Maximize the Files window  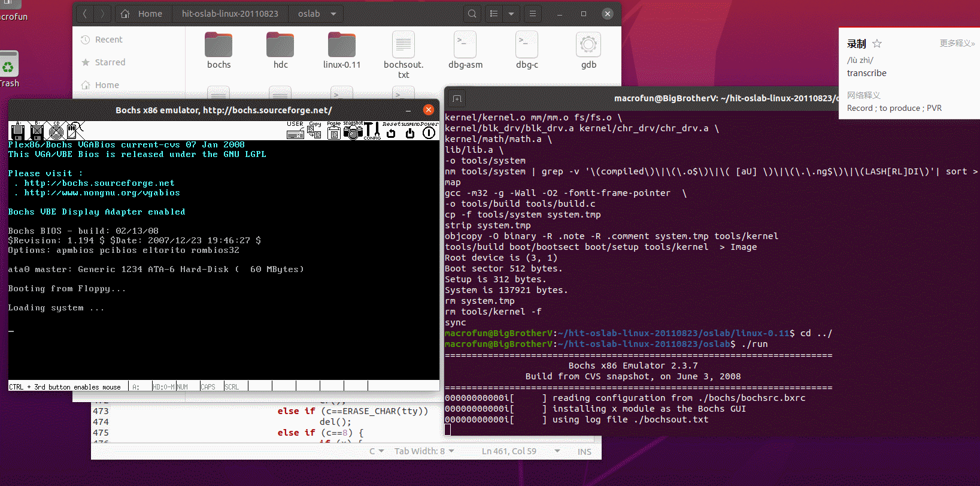(x=584, y=13)
